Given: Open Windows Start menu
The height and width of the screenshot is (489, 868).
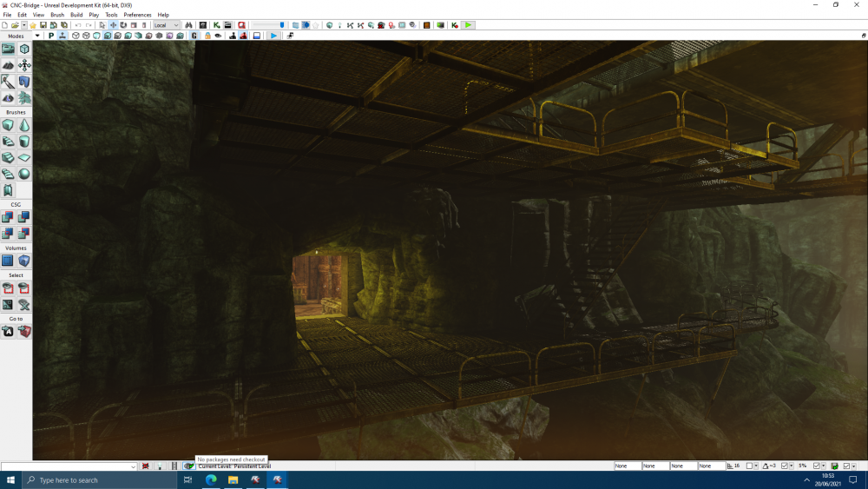Looking at the screenshot, I should (x=10, y=480).
